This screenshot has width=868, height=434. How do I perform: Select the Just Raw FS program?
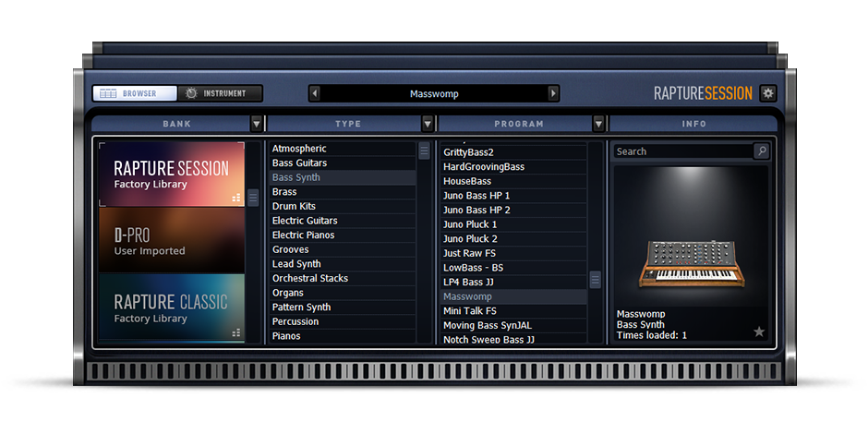click(513, 253)
